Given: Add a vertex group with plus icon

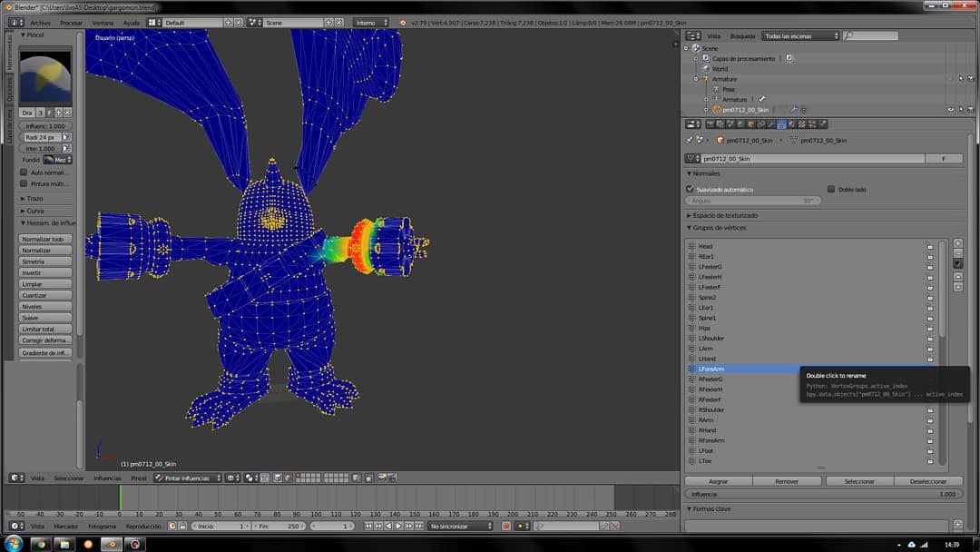Looking at the screenshot, I should tap(958, 243).
